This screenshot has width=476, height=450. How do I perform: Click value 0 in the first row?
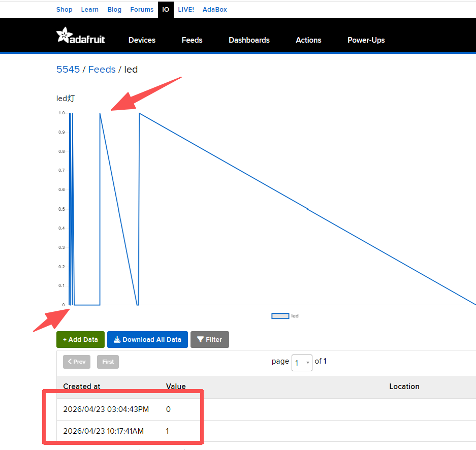(x=168, y=409)
